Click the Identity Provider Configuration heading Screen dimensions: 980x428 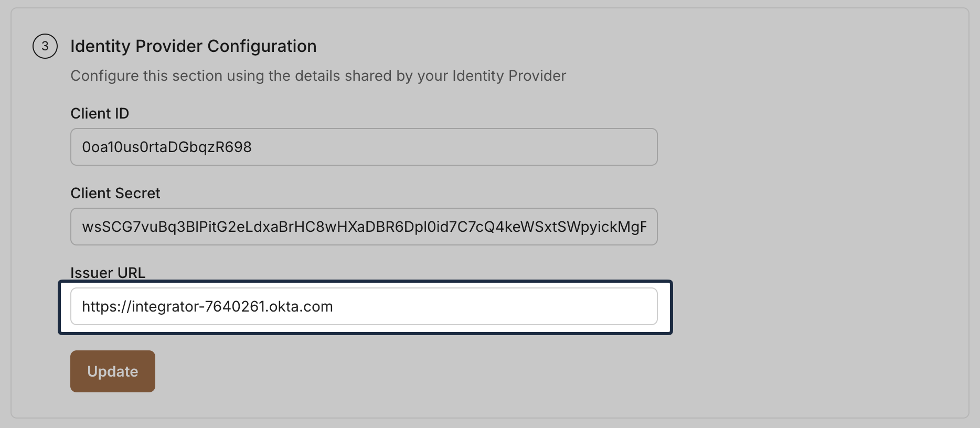click(194, 46)
